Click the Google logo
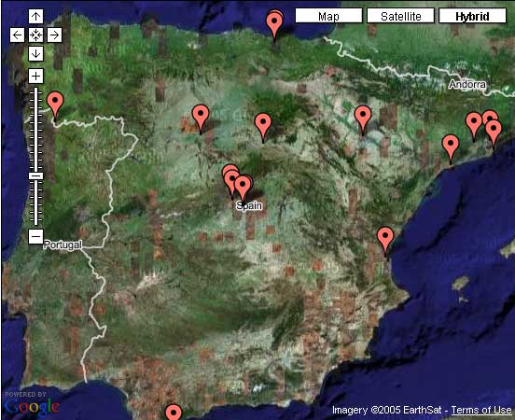Image resolution: width=515 pixels, height=420 pixels. click(x=32, y=407)
